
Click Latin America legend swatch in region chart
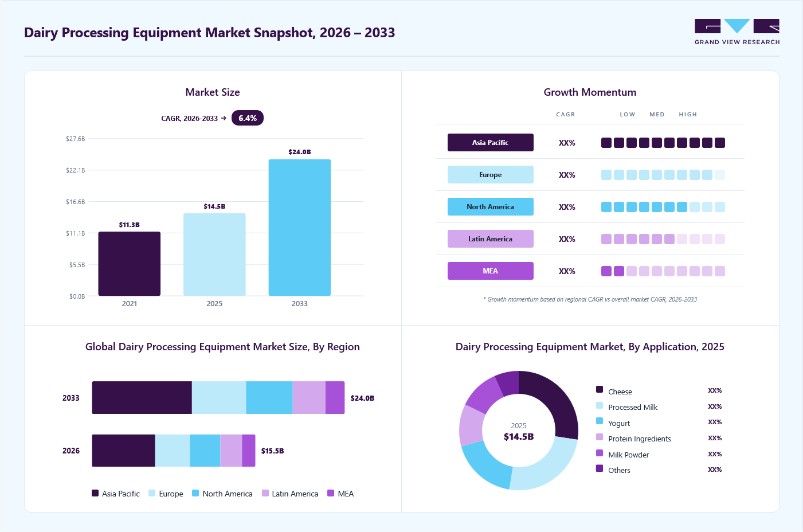[265, 493]
